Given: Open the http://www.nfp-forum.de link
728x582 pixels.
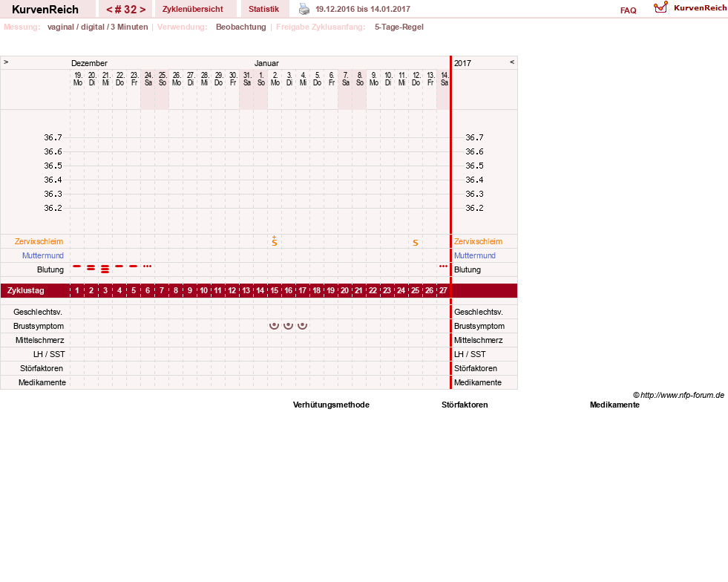Looking at the screenshot, I should (682, 395).
